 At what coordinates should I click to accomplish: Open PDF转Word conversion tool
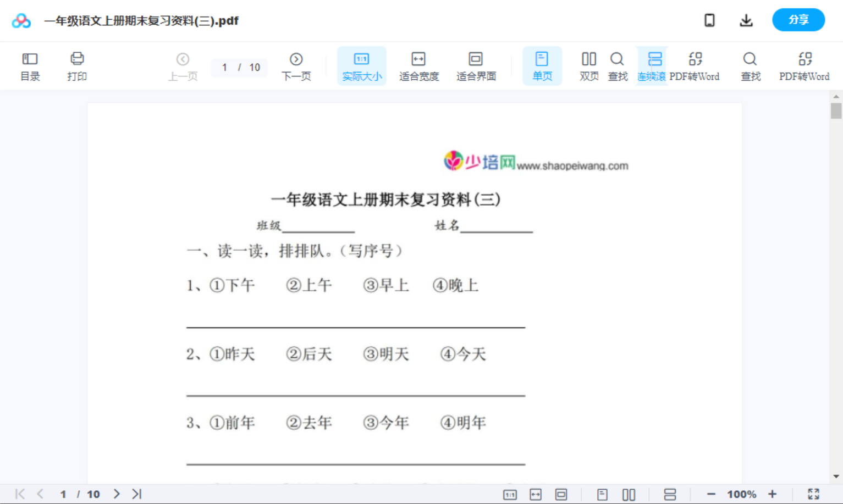point(696,65)
